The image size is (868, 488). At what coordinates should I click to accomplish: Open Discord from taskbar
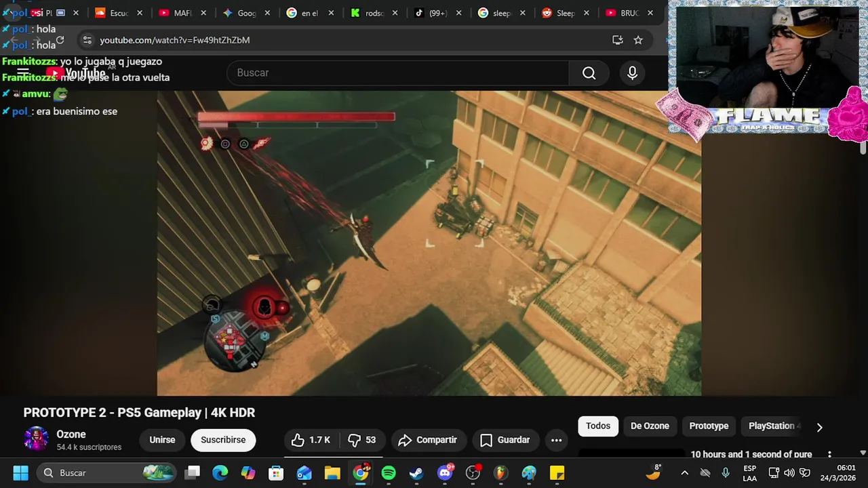tap(445, 472)
